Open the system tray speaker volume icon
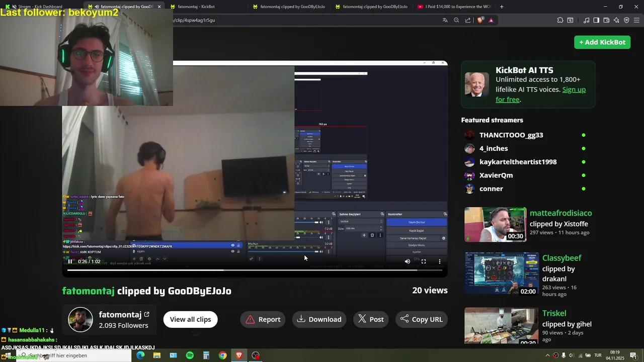This screenshot has height=362, width=644. 571,355
